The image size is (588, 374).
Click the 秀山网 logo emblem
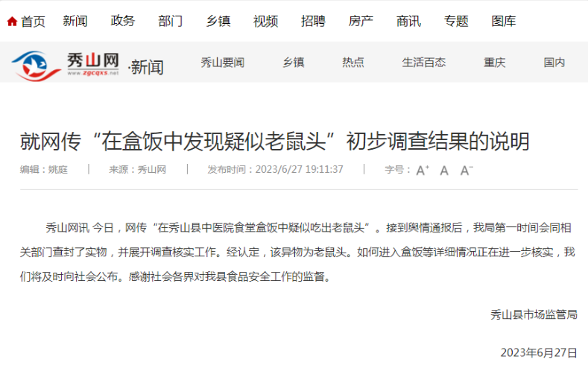click(36, 66)
